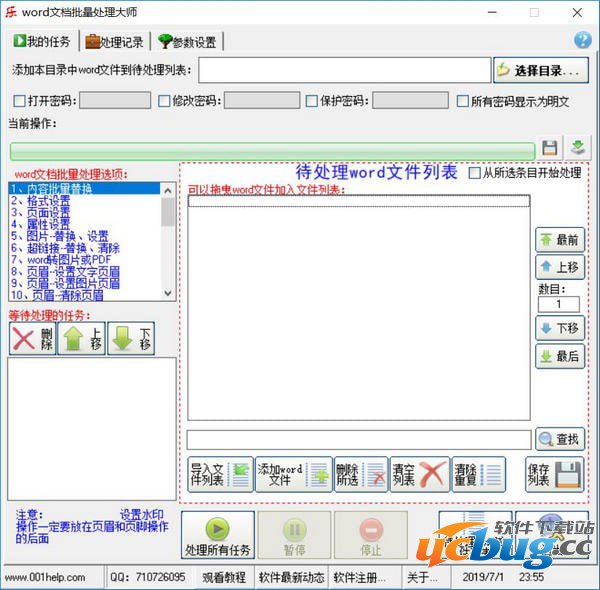Click the green progress bar
The height and width of the screenshot is (590, 600).
point(272,151)
